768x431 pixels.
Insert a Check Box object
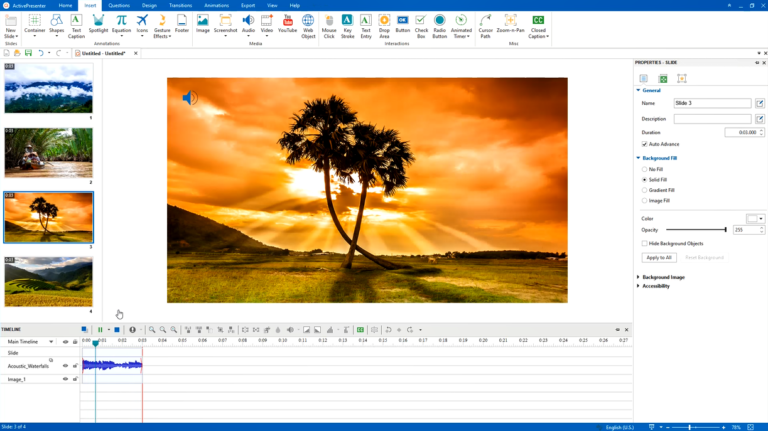tap(421, 26)
